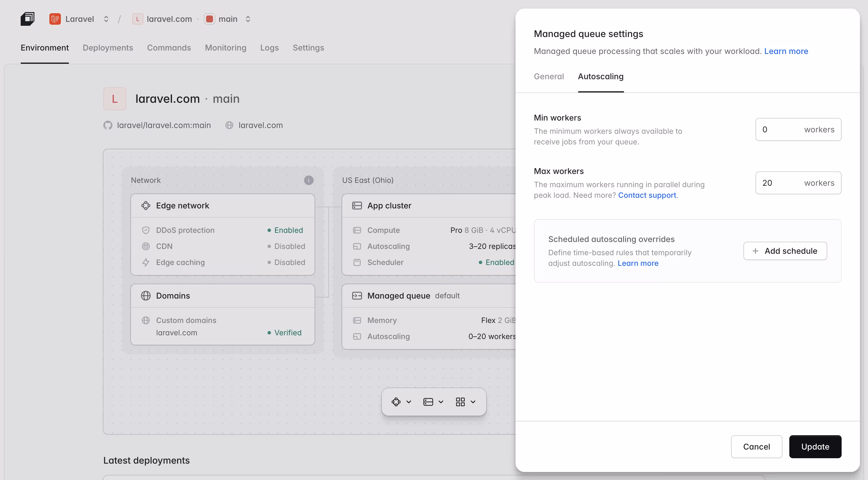Open the Learn more link in the managed queue description

pos(786,51)
